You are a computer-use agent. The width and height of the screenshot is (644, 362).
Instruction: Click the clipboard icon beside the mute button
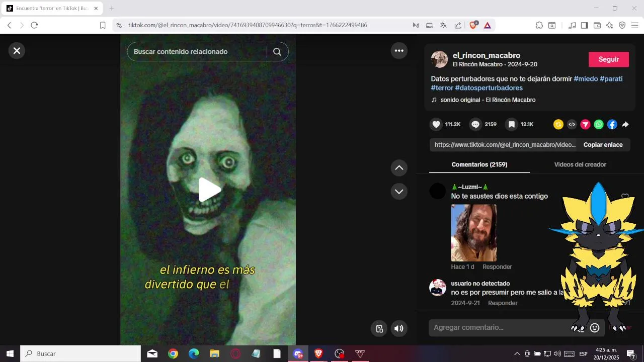click(379, 329)
